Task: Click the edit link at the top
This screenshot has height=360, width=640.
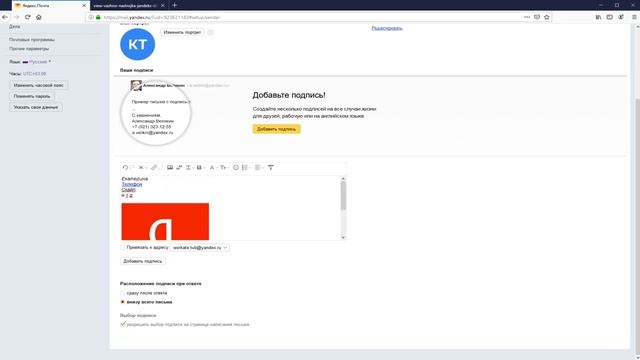Action: (x=387, y=28)
